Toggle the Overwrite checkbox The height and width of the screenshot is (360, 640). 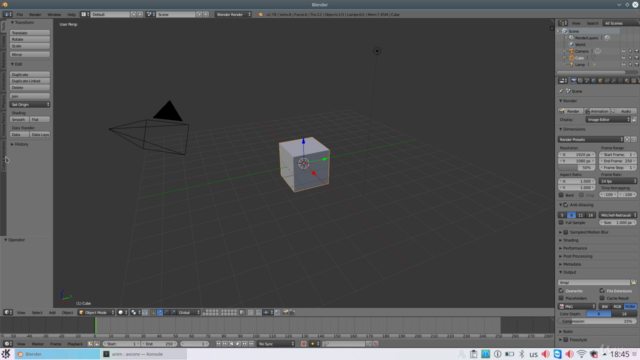coord(561,291)
